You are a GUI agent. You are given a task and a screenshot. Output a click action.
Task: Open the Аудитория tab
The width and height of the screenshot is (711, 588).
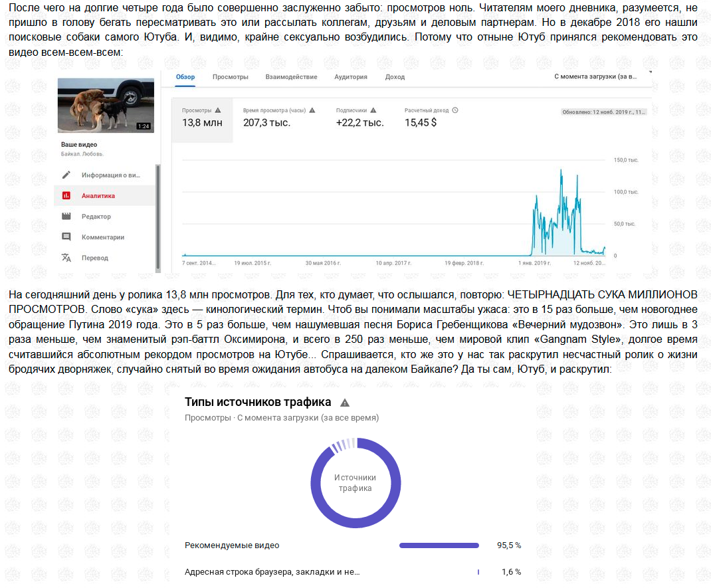click(x=351, y=76)
